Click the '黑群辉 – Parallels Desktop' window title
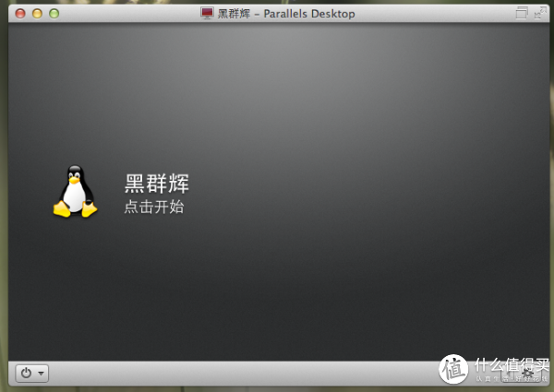This screenshot has height=392, width=554. 286,14
